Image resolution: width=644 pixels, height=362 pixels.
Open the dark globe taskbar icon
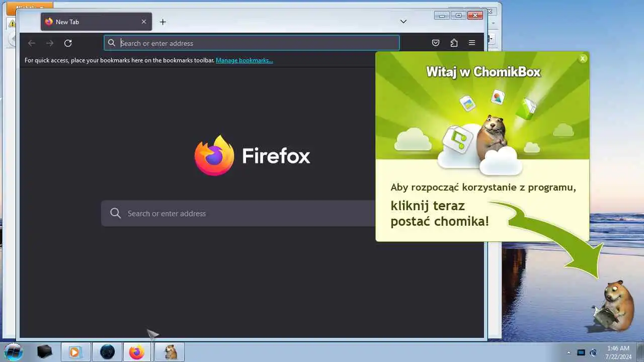[107, 352]
